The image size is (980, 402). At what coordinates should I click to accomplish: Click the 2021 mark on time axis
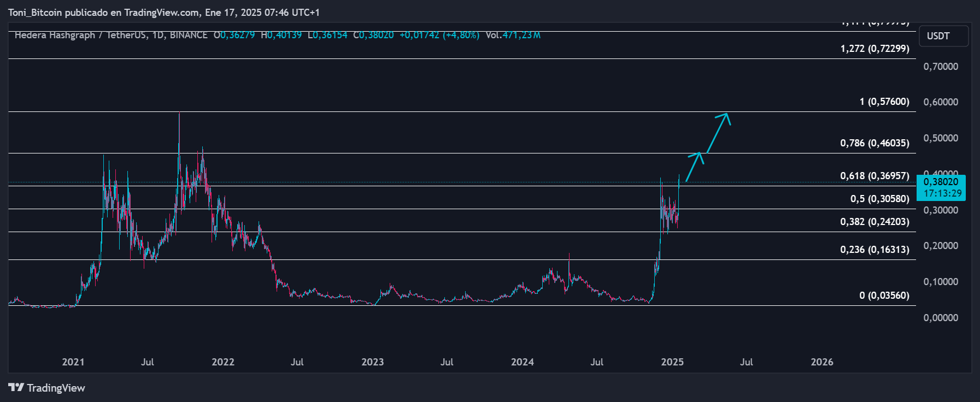(x=73, y=362)
